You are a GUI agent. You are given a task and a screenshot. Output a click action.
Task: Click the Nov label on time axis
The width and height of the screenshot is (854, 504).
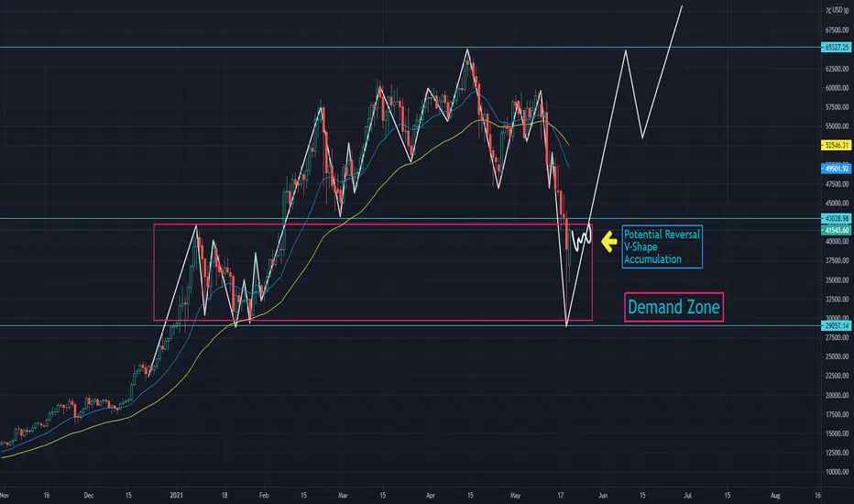[5, 495]
